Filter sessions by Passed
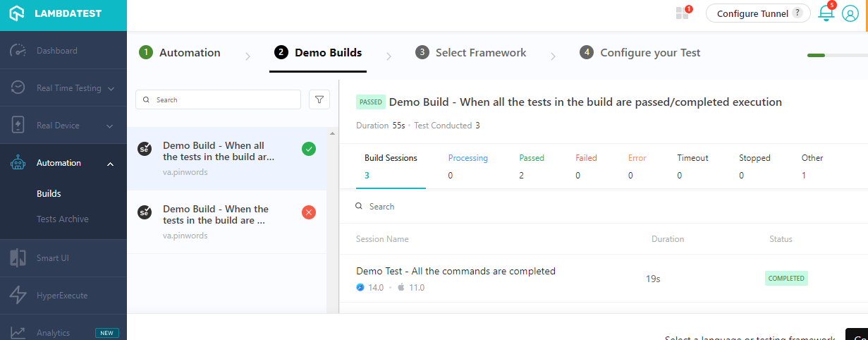 532,166
